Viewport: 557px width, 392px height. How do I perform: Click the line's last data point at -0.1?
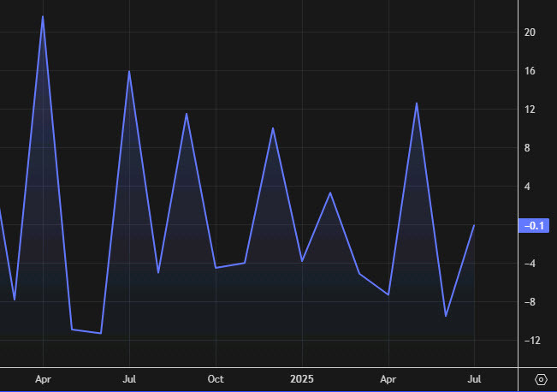[474, 225]
